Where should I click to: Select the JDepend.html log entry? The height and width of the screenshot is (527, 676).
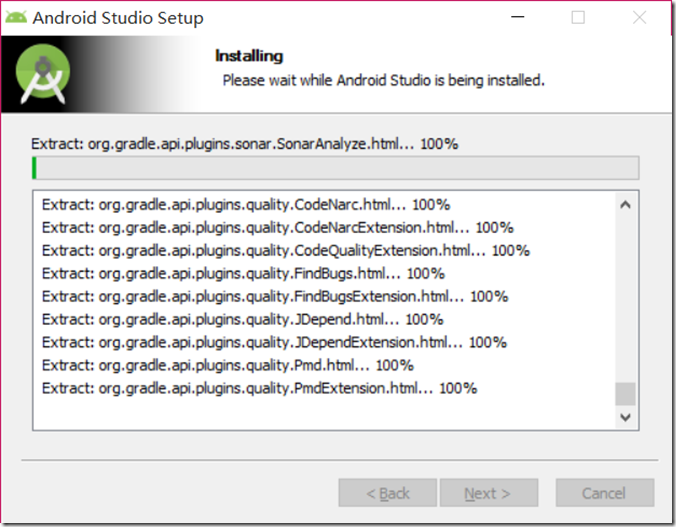(242, 319)
